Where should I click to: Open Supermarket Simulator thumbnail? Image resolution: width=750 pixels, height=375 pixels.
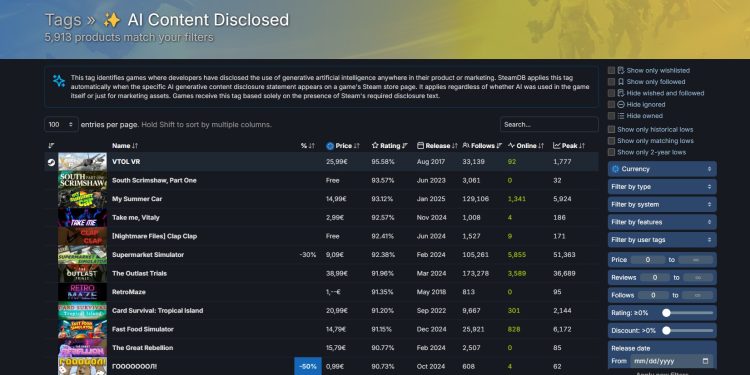(x=82, y=255)
